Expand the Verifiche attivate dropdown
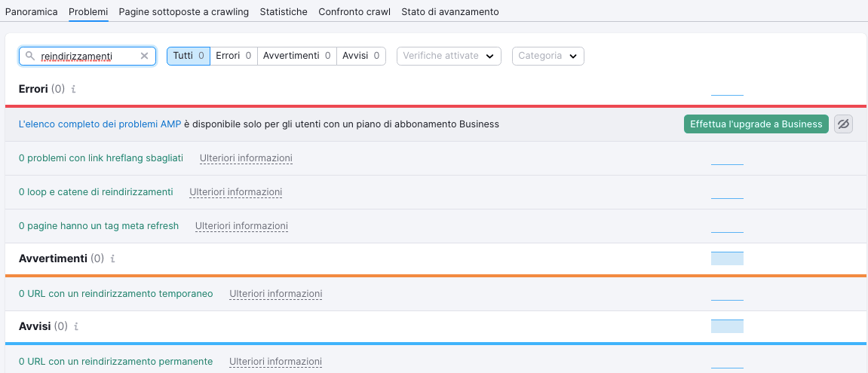 coord(449,56)
